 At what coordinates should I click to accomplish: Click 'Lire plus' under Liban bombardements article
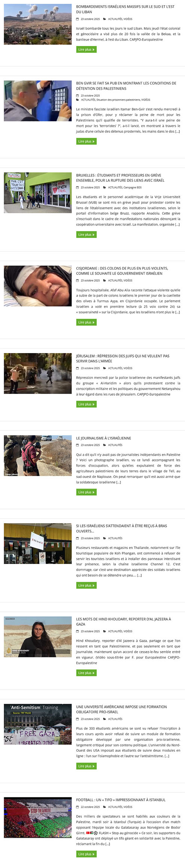86,49
